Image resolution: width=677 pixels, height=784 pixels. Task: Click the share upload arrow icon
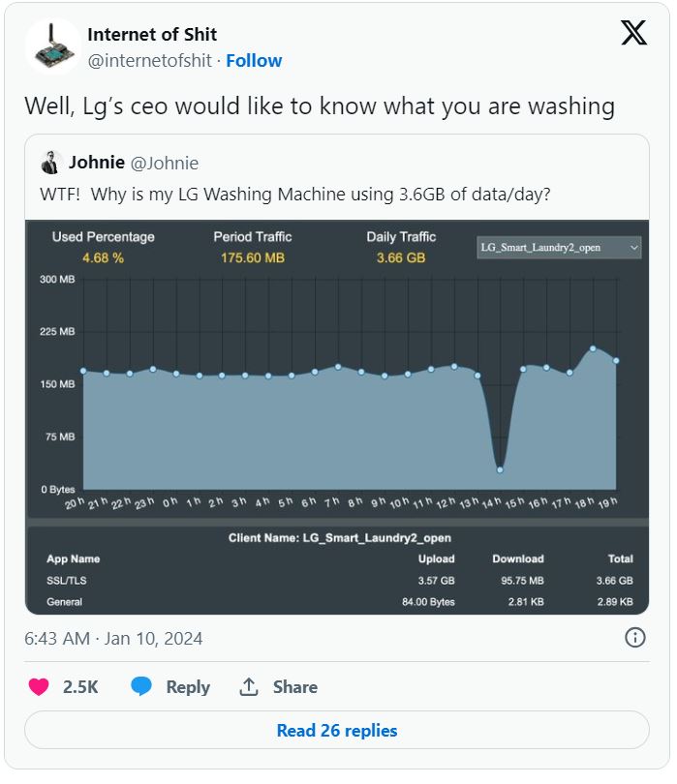click(x=249, y=686)
